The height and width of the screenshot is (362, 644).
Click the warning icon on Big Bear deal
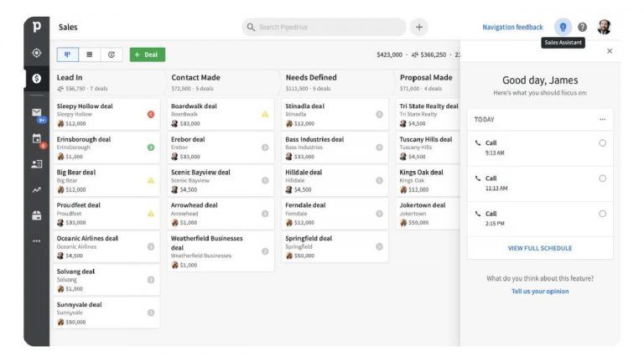point(151,180)
